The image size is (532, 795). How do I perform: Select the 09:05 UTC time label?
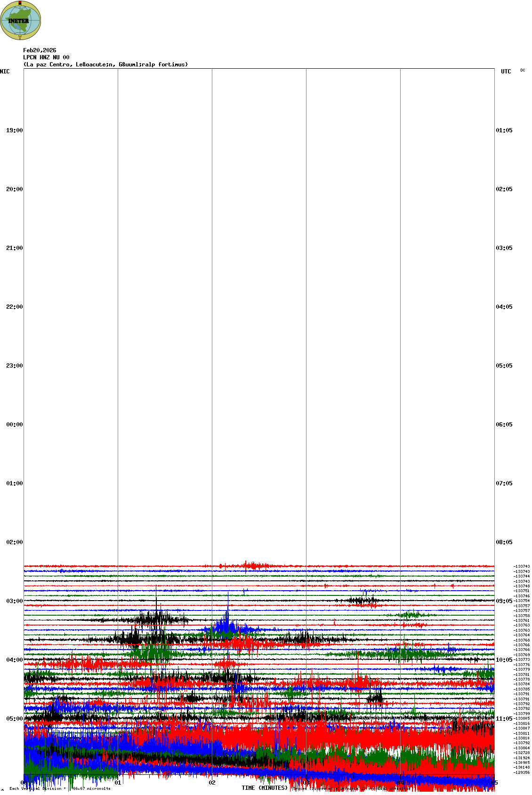pos(504,601)
